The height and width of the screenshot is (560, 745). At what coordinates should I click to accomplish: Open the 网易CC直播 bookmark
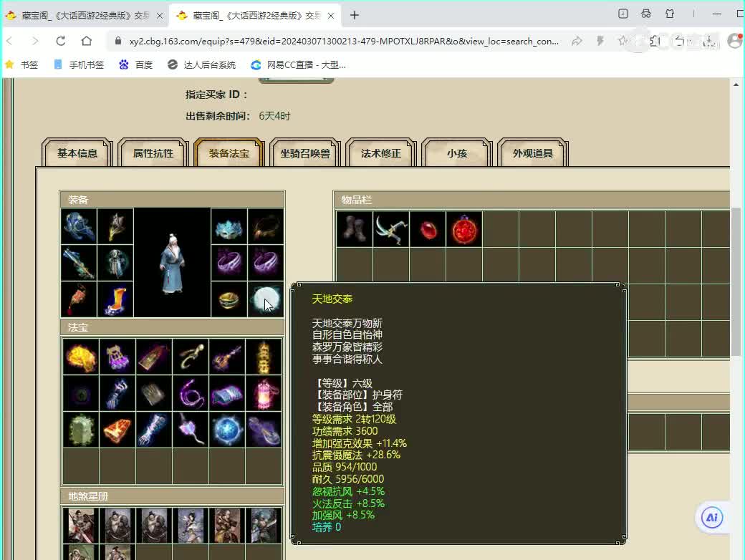(x=299, y=64)
